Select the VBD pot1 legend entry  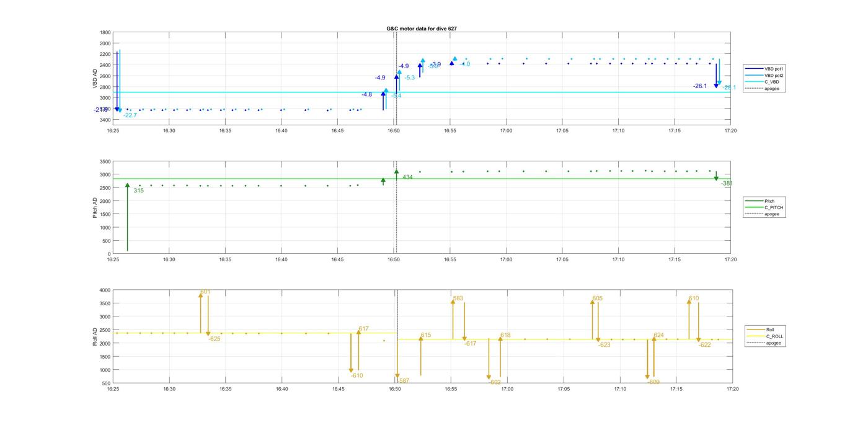[765, 69]
